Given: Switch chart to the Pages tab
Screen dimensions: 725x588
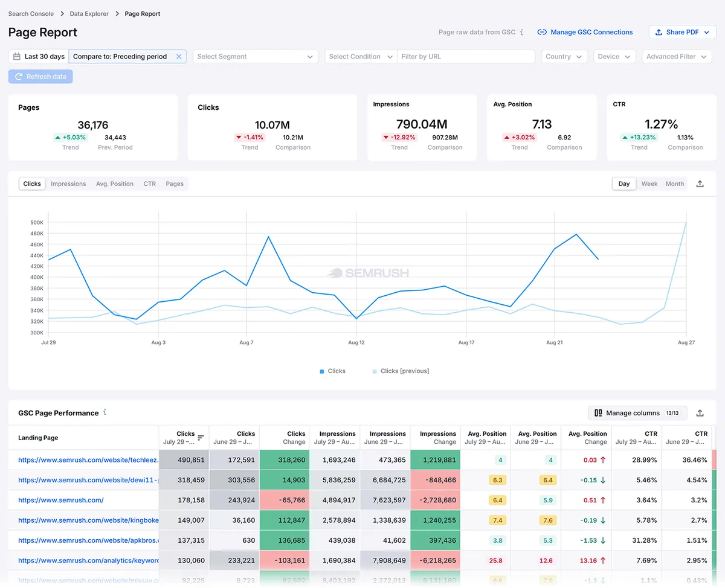Looking at the screenshot, I should 175,184.
